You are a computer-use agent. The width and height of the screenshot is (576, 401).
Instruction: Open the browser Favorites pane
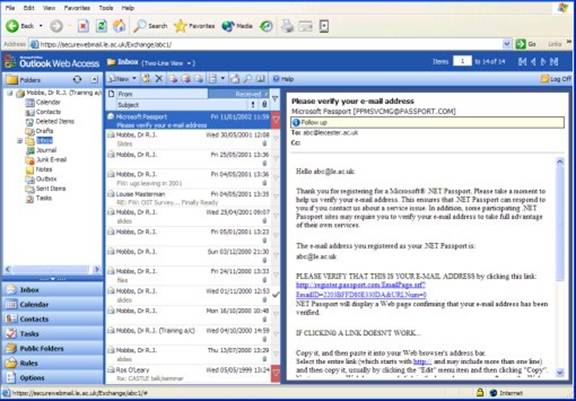(x=194, y=26)
